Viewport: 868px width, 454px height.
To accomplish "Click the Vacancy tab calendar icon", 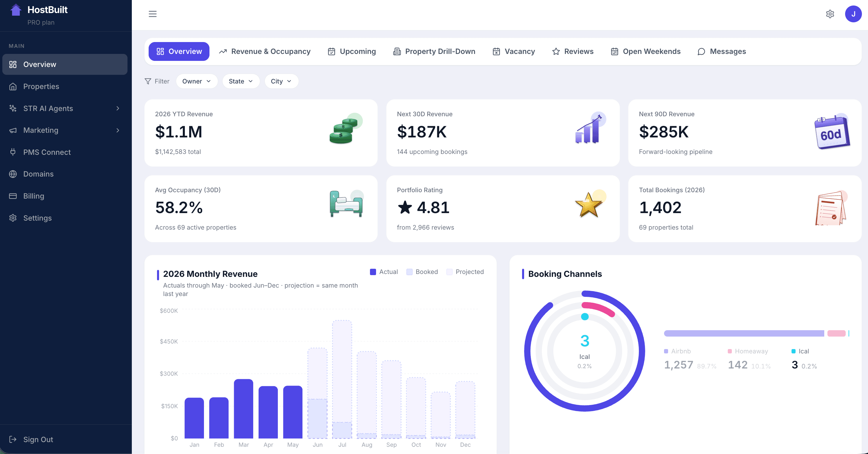I will click(x=496, y=52).
